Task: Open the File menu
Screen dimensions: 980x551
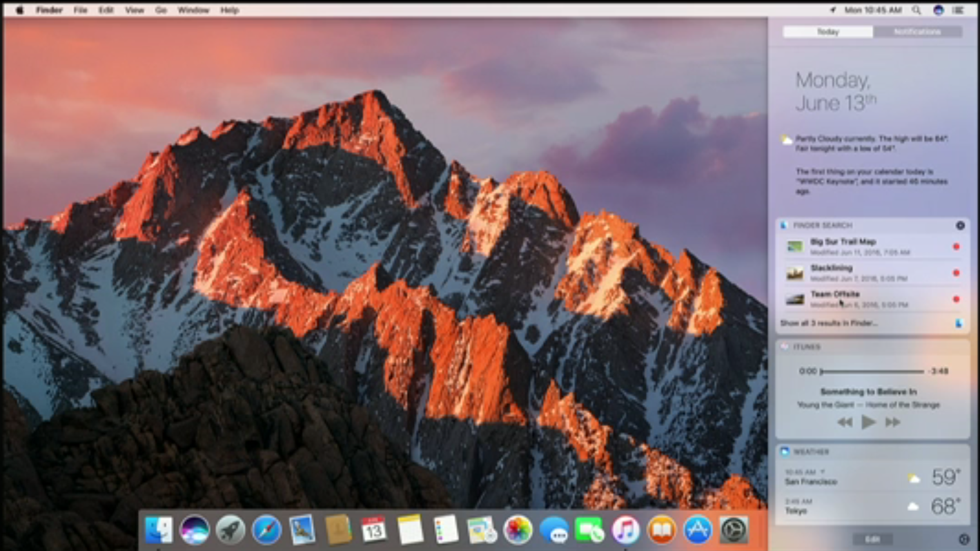Action: tap(80, 10)
